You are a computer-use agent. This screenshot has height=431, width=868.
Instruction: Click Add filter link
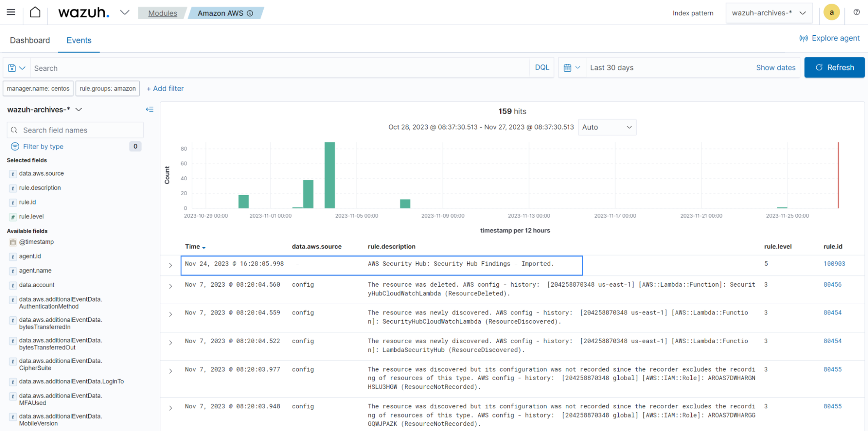[x=165, y=89]
